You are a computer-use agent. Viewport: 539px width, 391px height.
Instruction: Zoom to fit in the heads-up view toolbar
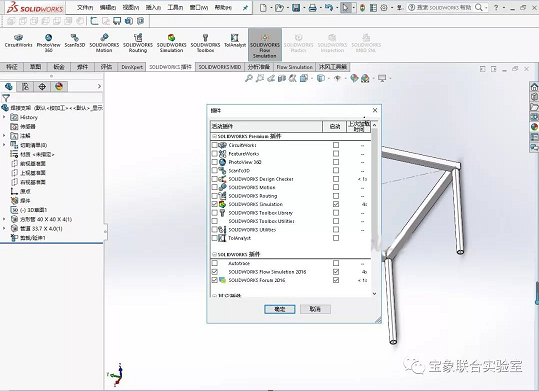249,79
